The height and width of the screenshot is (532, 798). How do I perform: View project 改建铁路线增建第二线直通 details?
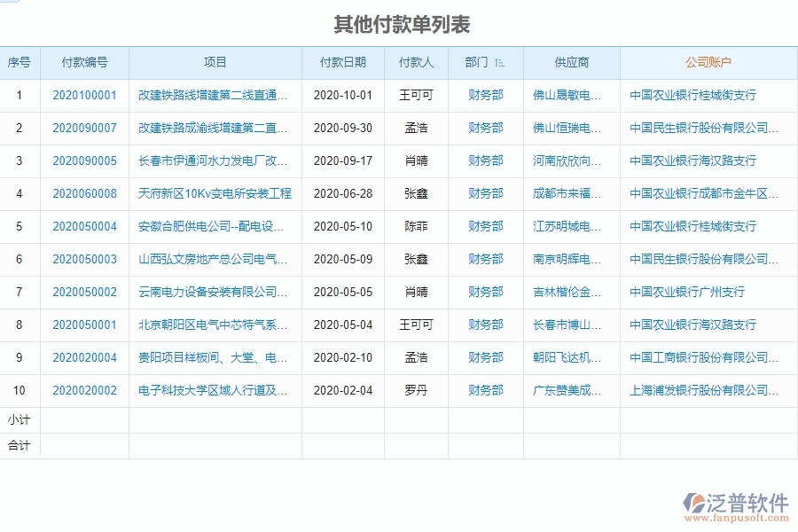[x=215, y=95]
